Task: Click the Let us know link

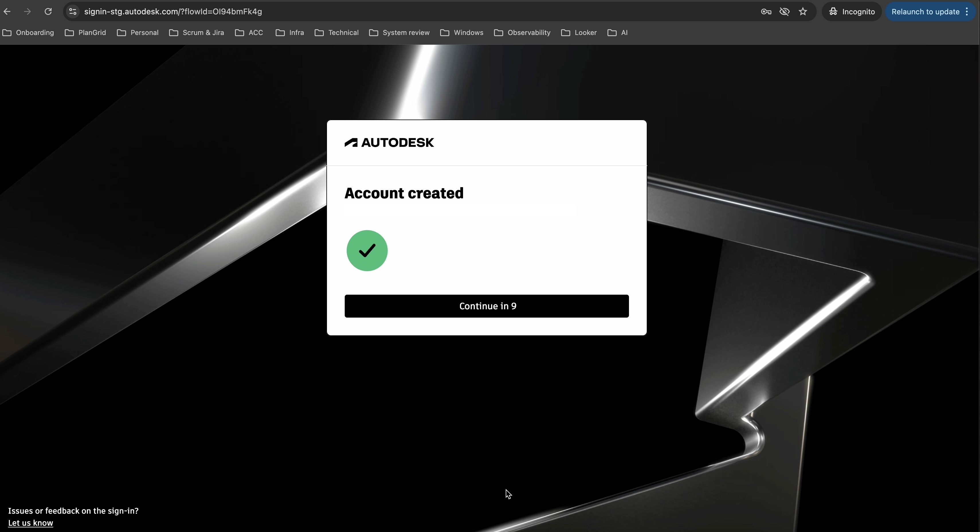Action: click(31, 523)
